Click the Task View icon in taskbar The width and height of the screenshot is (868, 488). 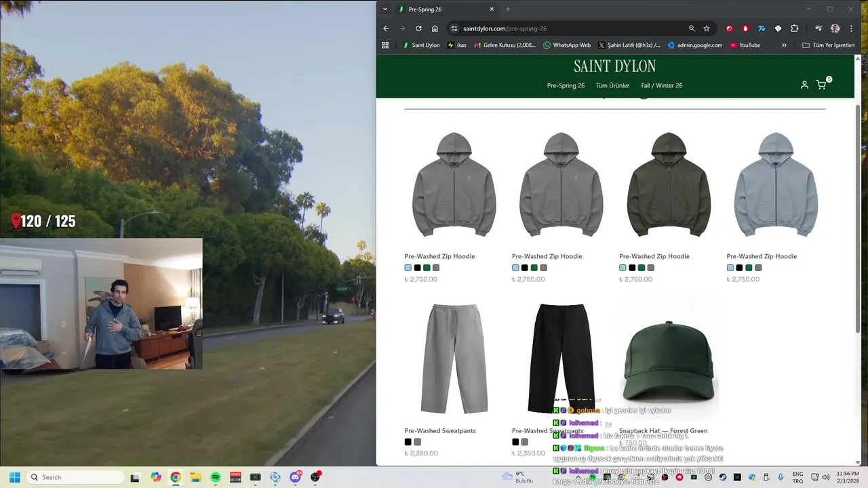[x=135, y=477]
